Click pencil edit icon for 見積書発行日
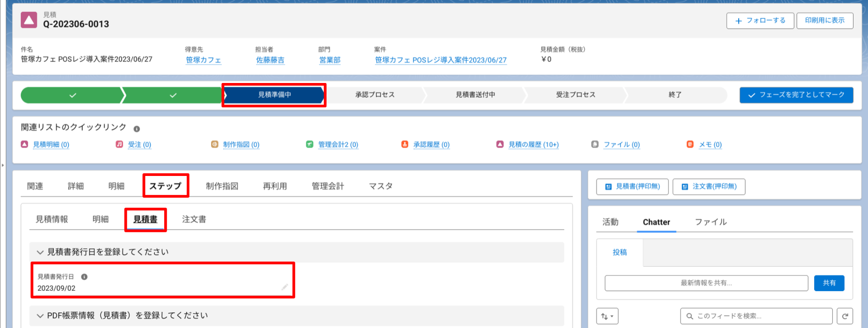 (x=284, y=287)
